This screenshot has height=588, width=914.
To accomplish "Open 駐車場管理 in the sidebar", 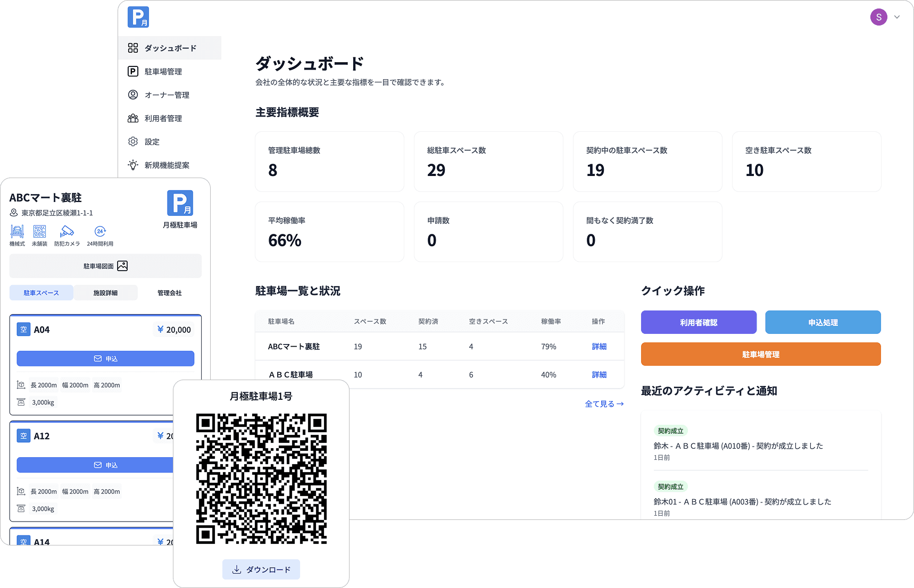I will pyautogui.click(x=163, y=71).
